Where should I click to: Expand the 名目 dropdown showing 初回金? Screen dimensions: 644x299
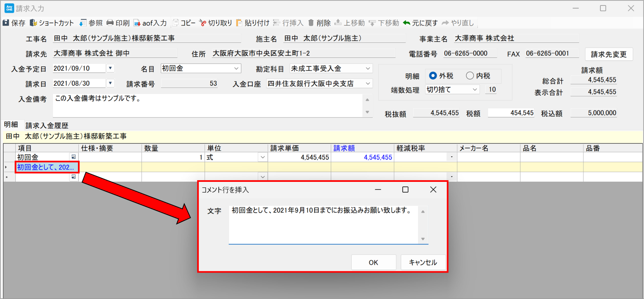pos(236,68)
